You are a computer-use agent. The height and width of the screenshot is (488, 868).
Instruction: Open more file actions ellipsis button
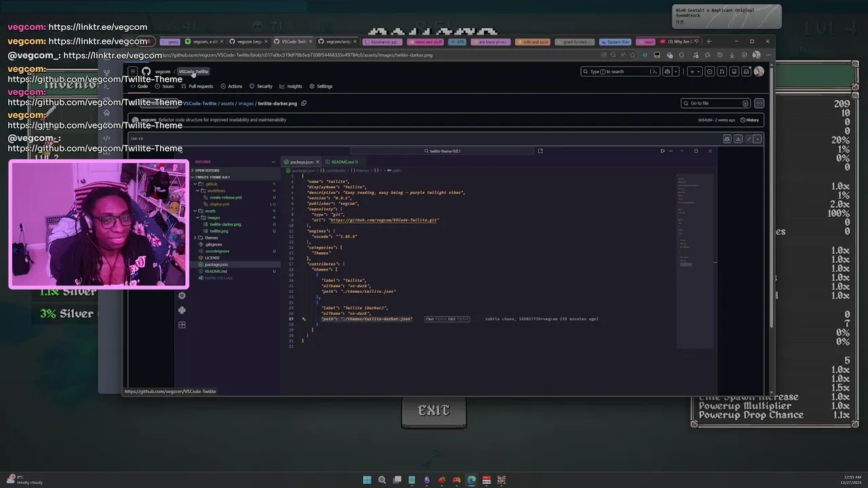coord(759,103)
